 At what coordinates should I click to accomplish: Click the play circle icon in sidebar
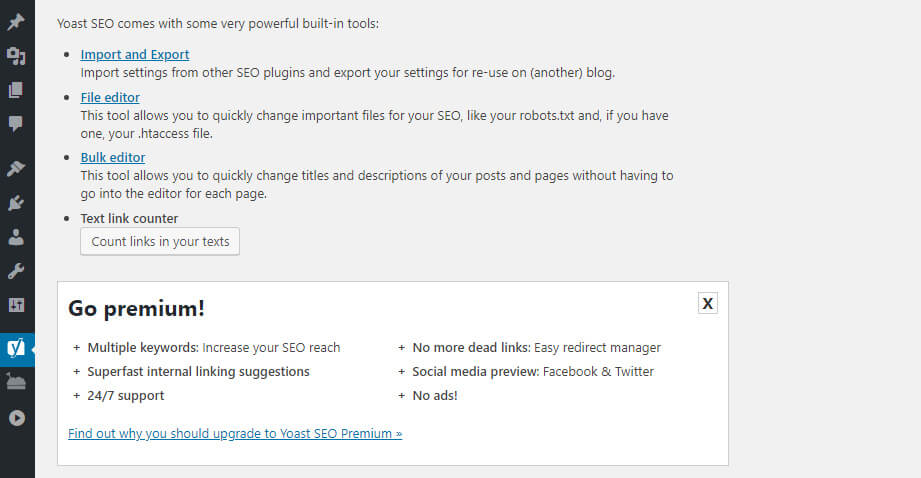pos(16,417)
